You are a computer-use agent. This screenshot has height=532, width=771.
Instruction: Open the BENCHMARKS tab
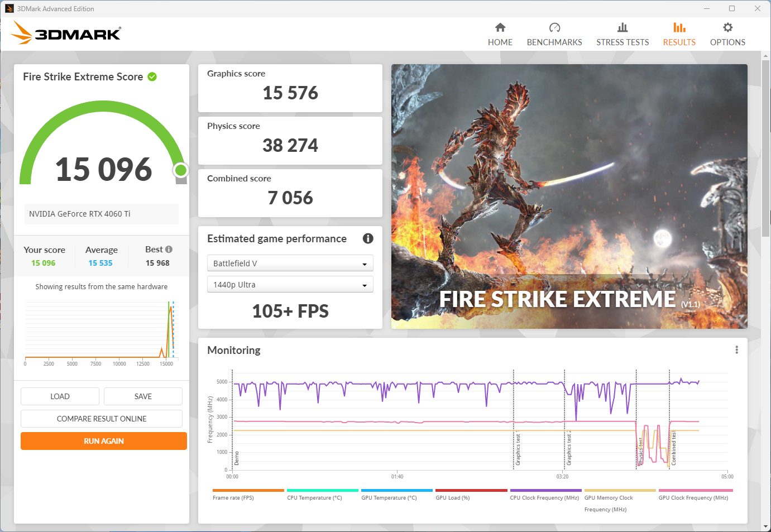pos(554,35)
